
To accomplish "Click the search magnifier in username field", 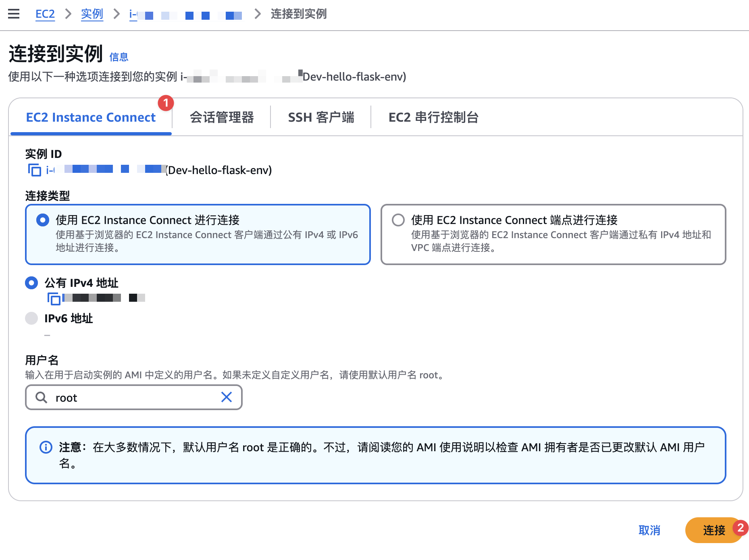I will point(41,398).
